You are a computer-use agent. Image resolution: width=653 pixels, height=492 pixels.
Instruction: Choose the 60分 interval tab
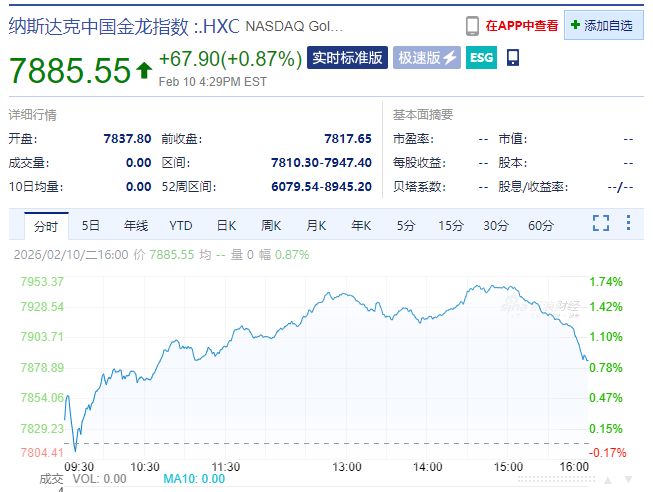pos(540,225)
